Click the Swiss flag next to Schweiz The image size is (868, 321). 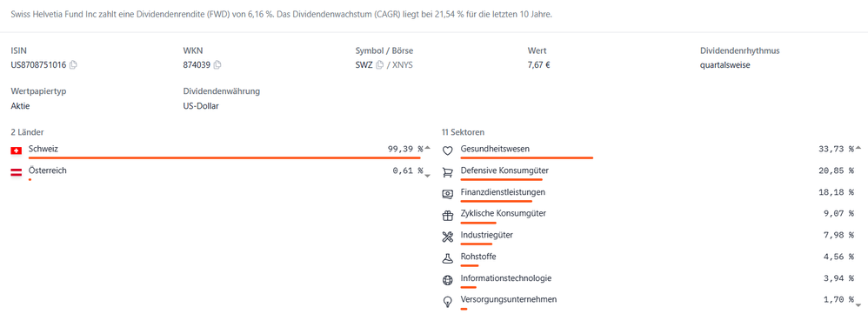[x=16, y=150]
